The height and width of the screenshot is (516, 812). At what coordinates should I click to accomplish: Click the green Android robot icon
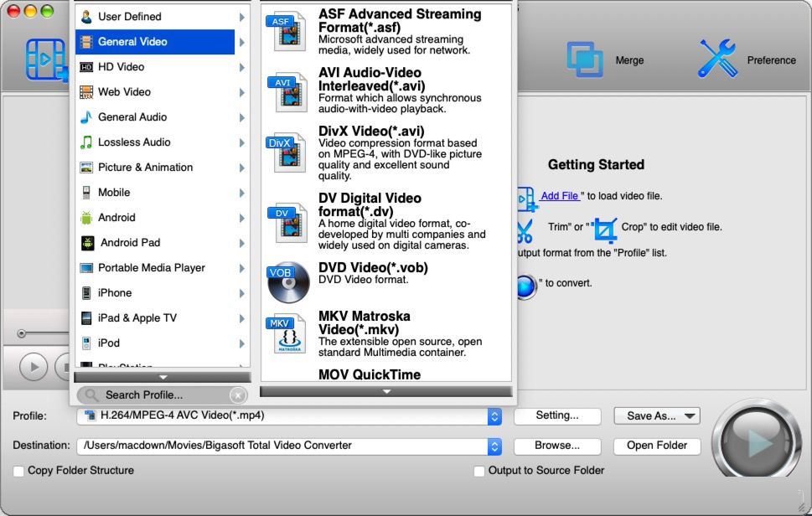[86, 217]
